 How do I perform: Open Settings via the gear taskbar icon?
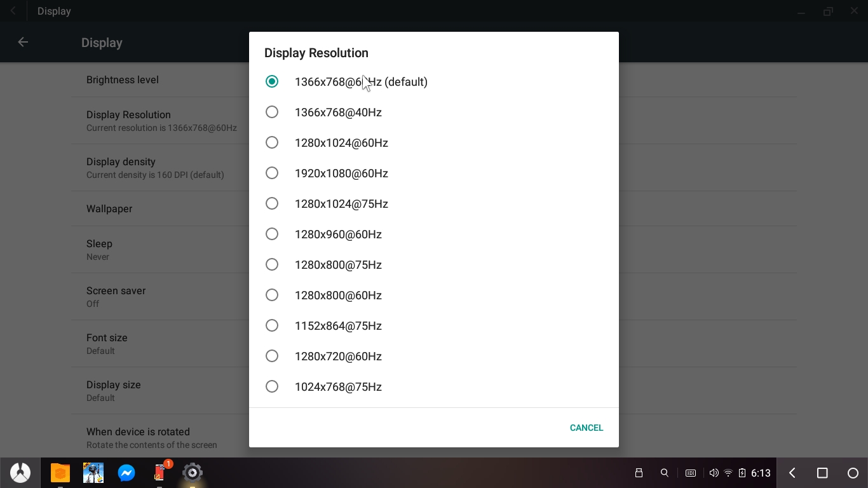point(192,473)
